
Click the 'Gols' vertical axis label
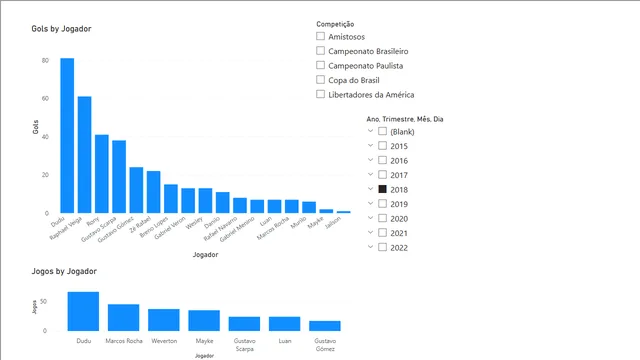[x=36, y=127]
